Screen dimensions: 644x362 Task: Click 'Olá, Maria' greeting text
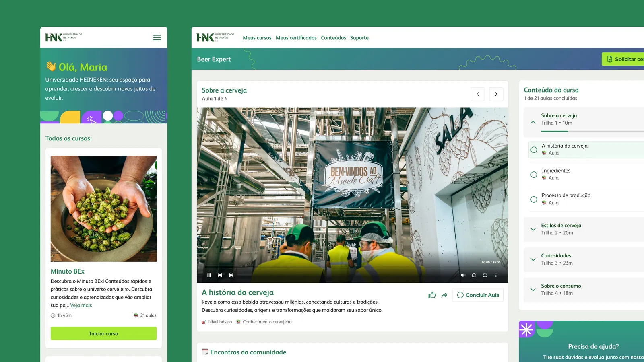[83, 67]
